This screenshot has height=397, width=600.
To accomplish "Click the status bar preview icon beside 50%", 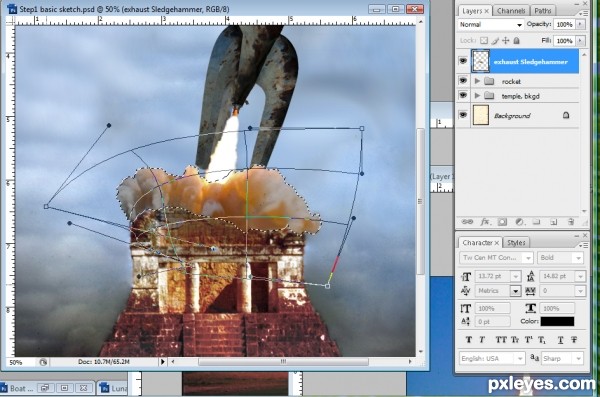I will click(43, 362).
